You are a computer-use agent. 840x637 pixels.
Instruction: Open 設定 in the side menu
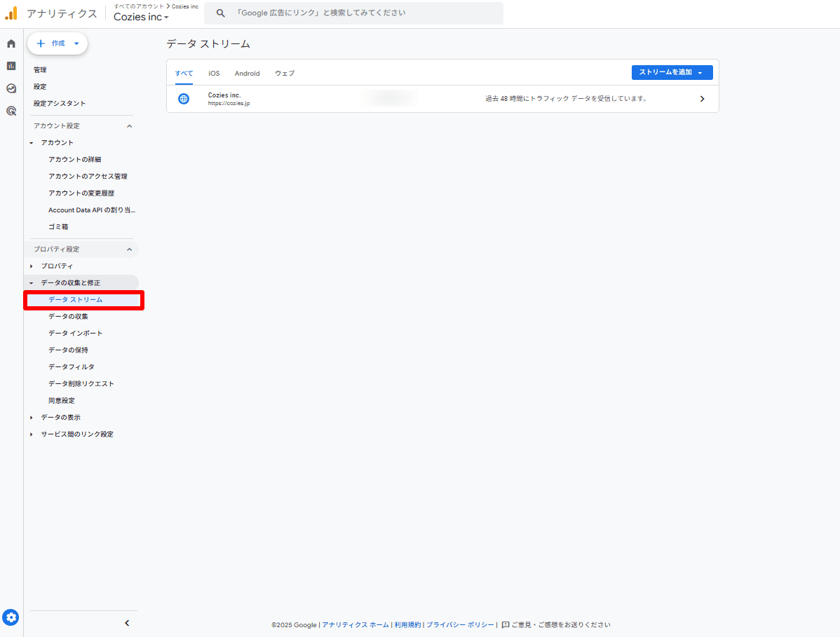(40, 86)
